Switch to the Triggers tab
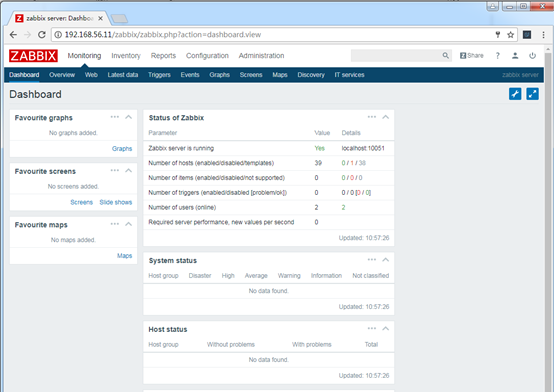Image resolution: width=554 pixels, height=392 pixels. coord(159,75)
